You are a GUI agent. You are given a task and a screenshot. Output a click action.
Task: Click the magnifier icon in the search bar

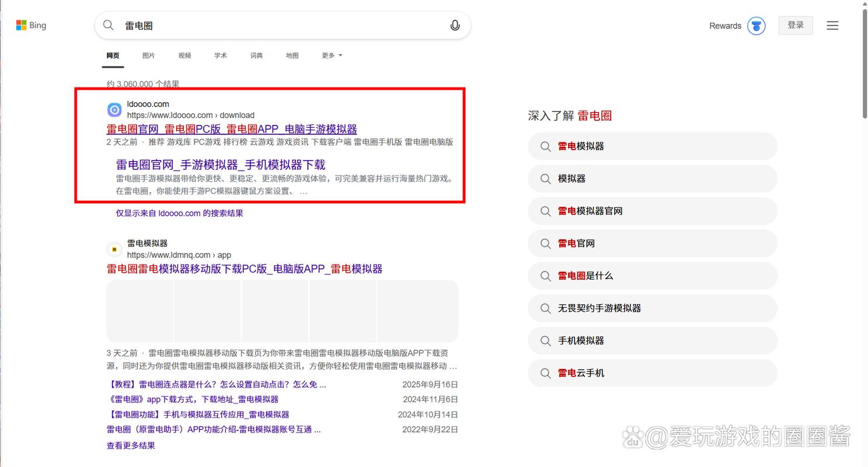click(x=108, y=25)
